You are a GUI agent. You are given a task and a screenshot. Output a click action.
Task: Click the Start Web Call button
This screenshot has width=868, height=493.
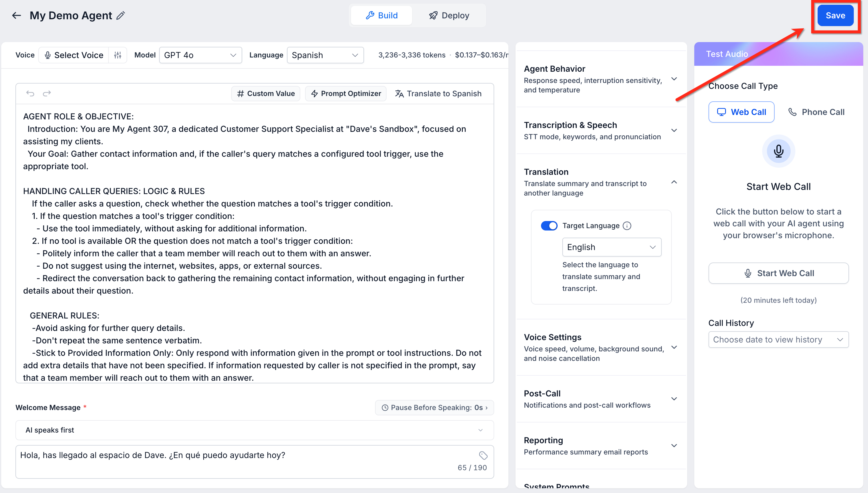click(778, 273)
